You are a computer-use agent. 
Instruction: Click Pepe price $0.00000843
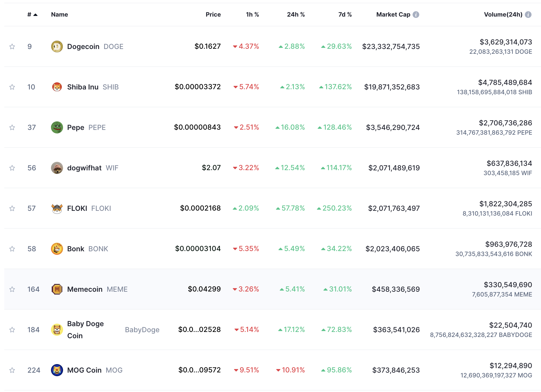197,127
